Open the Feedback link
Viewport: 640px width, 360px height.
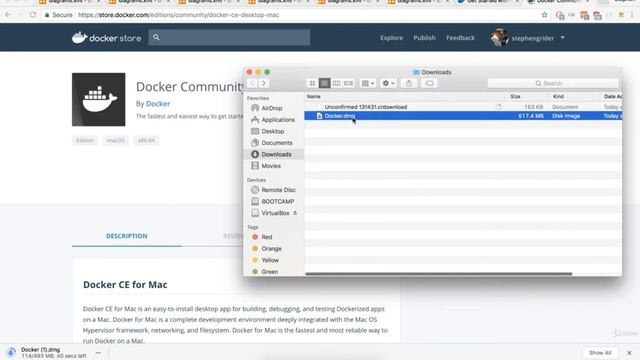(460, 38)
